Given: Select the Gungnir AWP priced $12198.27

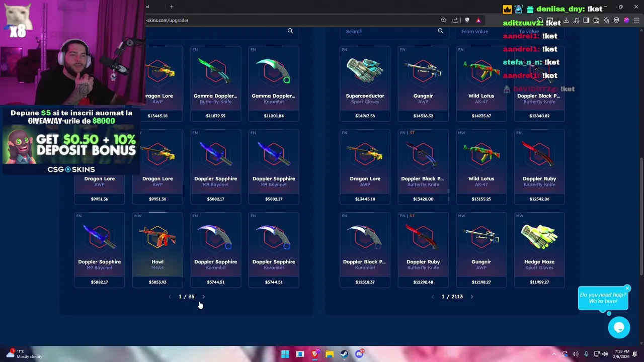Looking at the screenshot, I should point(481,250).
